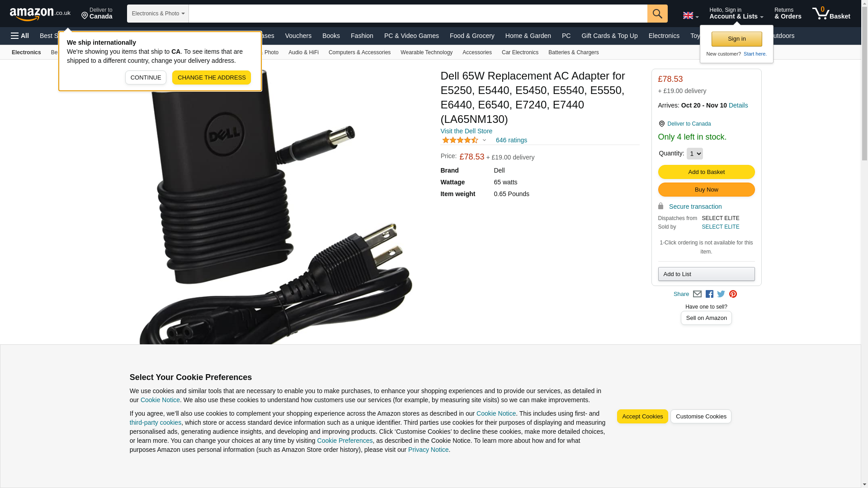Open the hamburger All menu
Viewport: 868px width, 488px height.
[x=20, y=36]
